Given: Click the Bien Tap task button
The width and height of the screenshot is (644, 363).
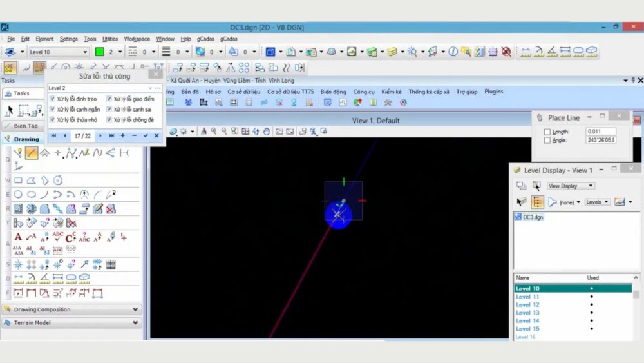Looking at the screenshot, I should [x=26, y=126].
